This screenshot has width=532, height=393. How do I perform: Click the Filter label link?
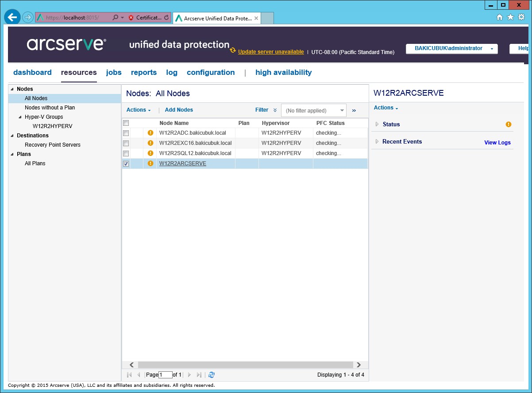[262, 110]
